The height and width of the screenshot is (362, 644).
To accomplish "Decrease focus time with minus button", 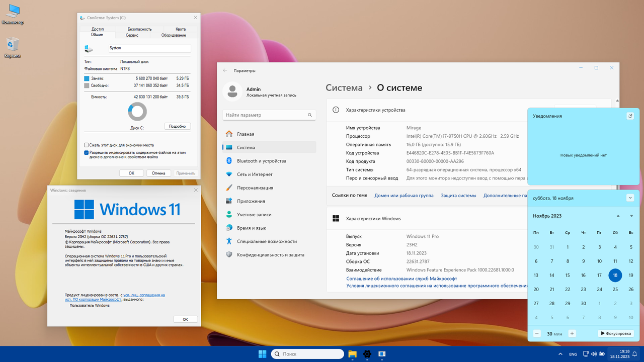I will (537, 333).
